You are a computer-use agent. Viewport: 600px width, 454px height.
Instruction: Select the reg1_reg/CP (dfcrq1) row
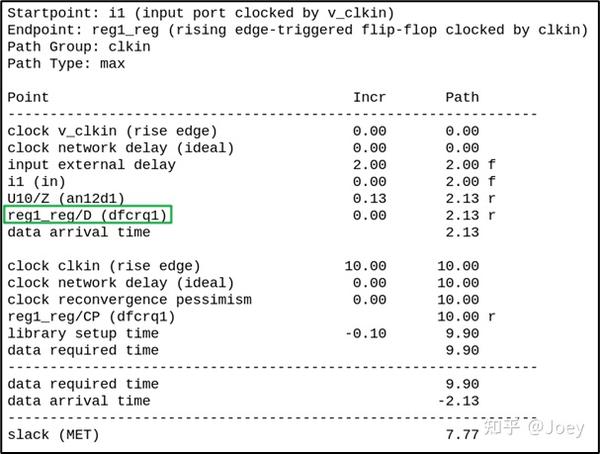click(251, 317)
